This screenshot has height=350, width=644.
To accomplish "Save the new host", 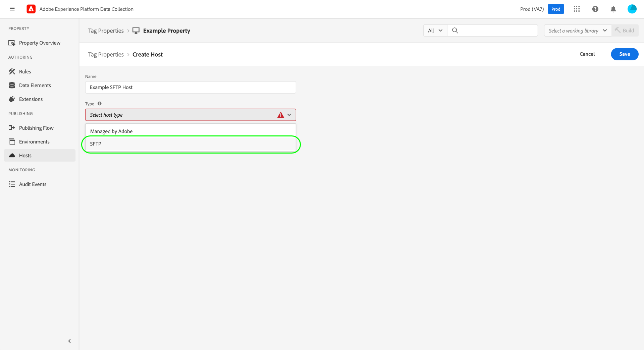I will (625, 54).
